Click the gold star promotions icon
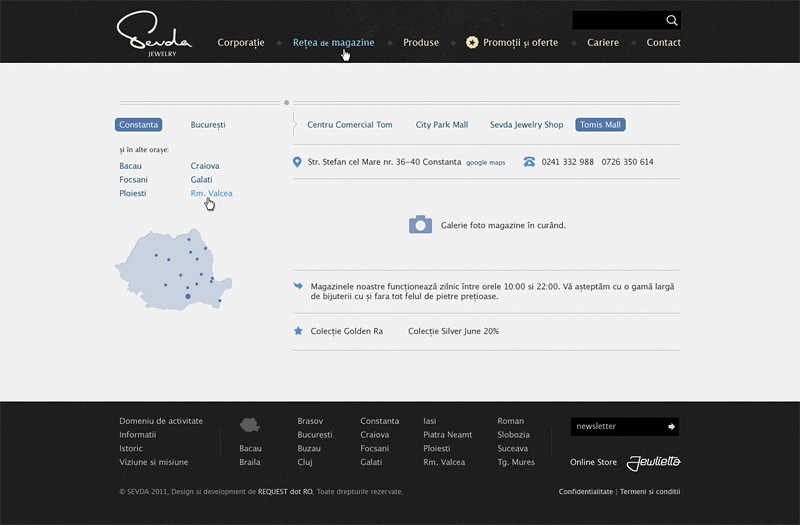The width and height of the screenshot is (800, 525). click(x=472, y=43)
